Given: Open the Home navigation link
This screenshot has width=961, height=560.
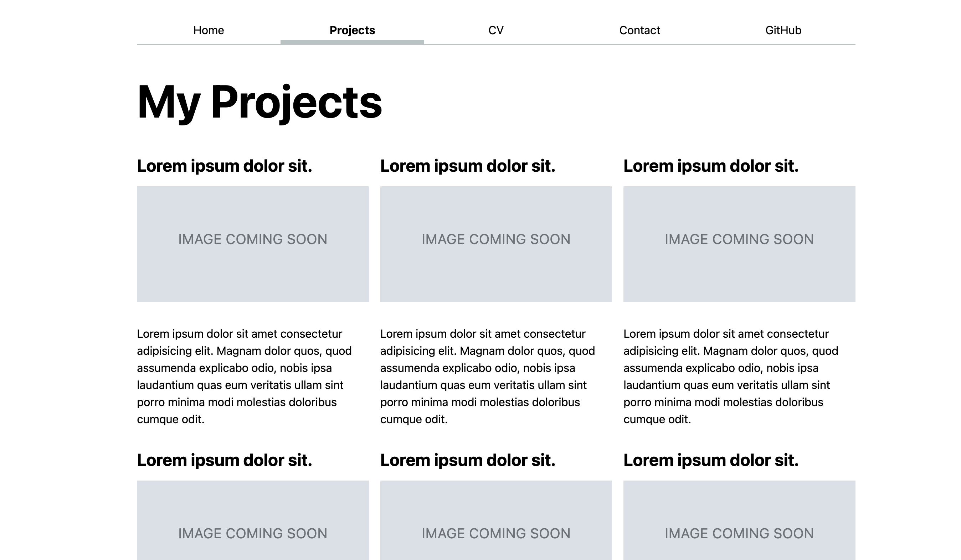Looking at the screenshot, I should point(208,30).
